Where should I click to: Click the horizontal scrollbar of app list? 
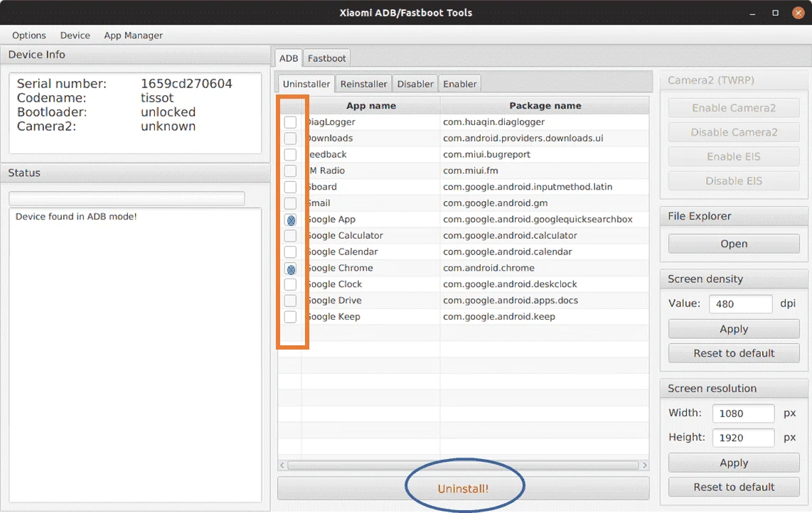tap(463, 465)
